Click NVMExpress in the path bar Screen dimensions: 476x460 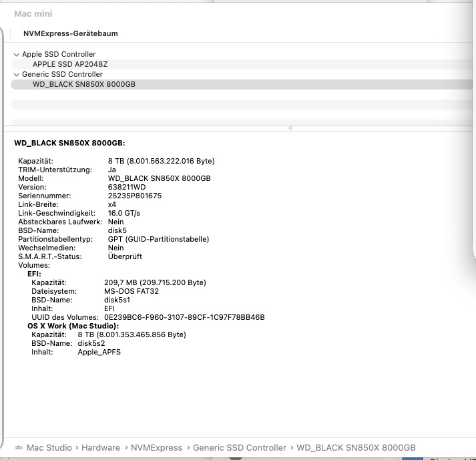point(156,447)
